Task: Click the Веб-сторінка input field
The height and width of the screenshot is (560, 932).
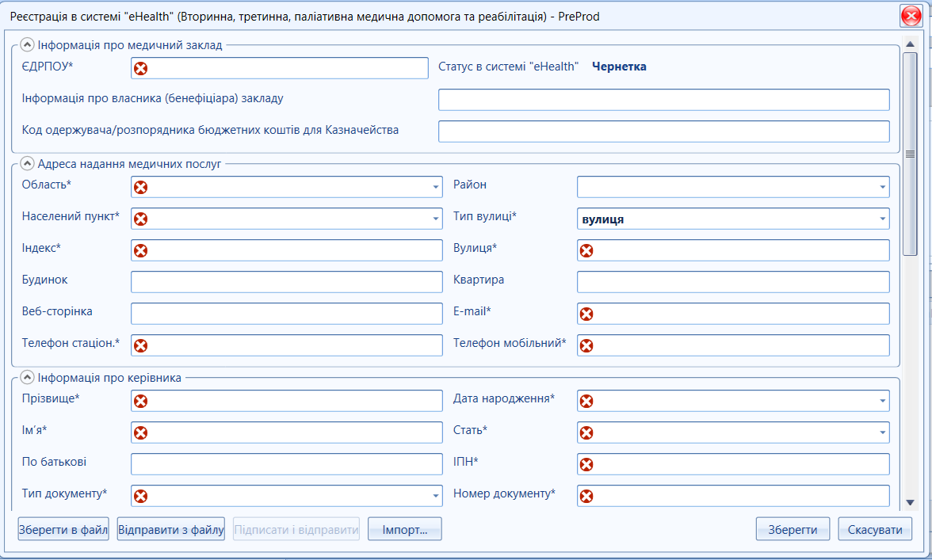Action: tap(287, 314)
